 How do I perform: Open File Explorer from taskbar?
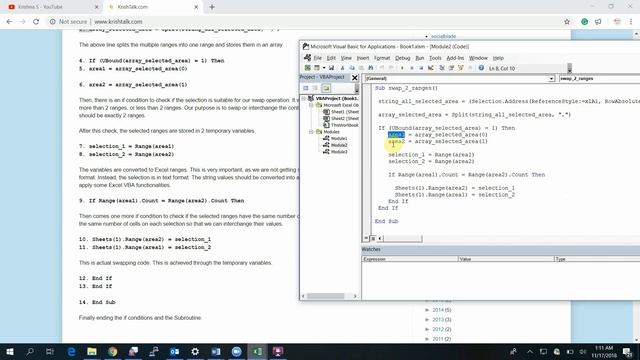coord(92,351)
